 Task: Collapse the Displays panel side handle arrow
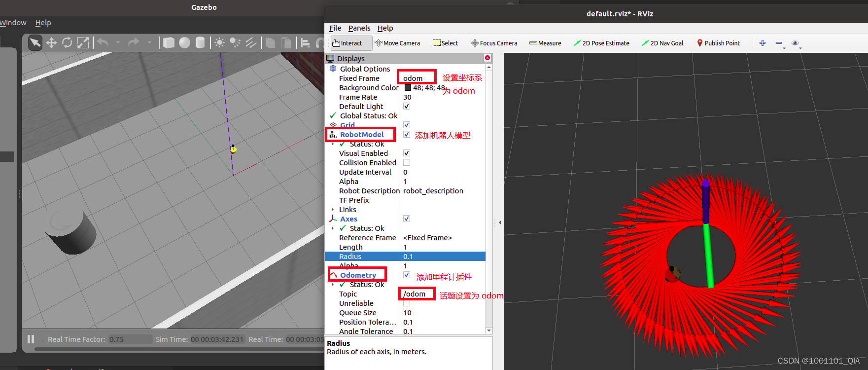tap(500, 222)
